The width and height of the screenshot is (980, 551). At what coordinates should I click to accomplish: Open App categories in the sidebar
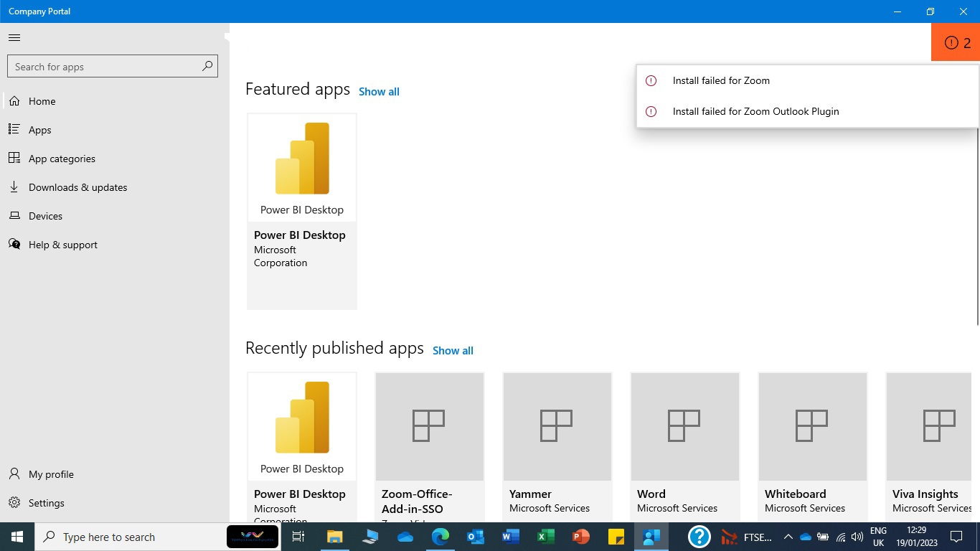pyautogui.click(x=115, y=159)
